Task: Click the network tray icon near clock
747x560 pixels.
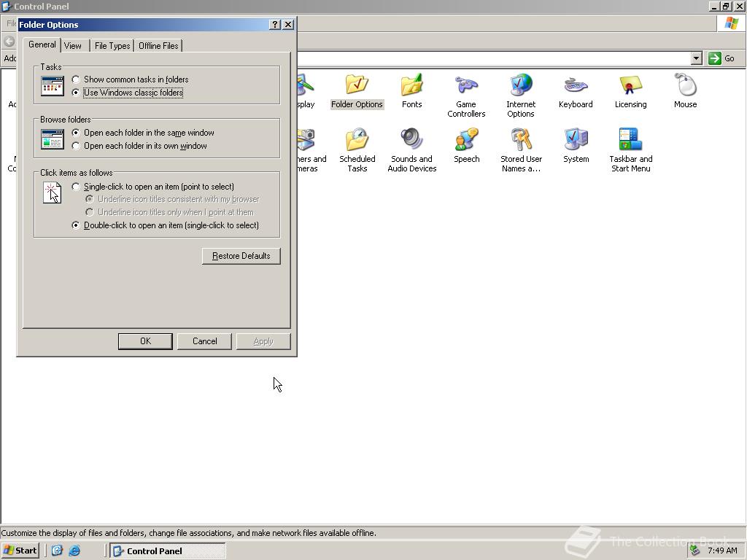Action: click(x=695, y=551)
